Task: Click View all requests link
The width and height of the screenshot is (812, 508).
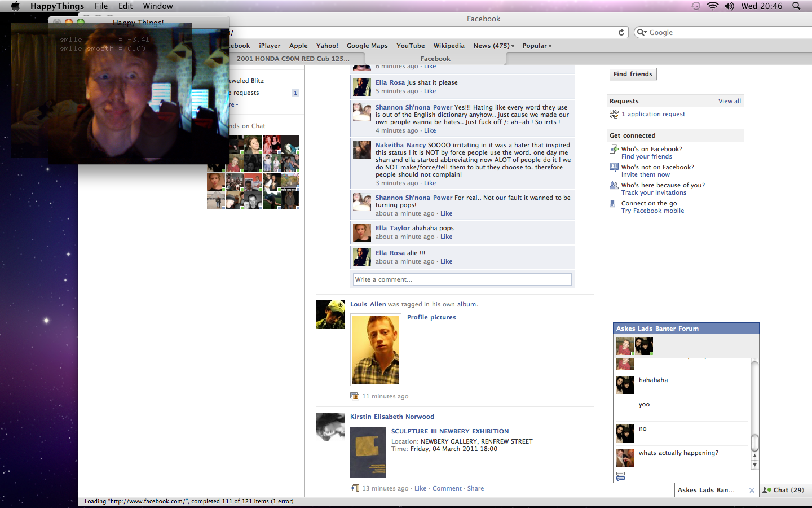Action: (729, 101)
